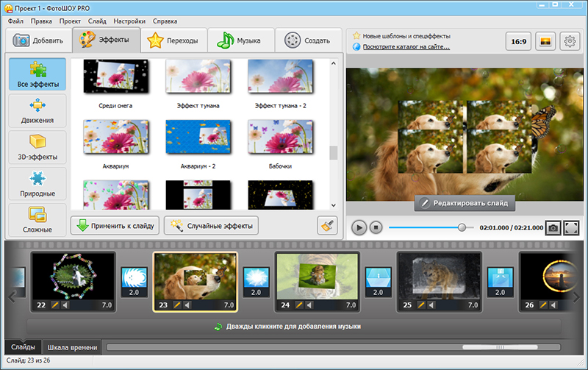Open the Справка menu

165,21
